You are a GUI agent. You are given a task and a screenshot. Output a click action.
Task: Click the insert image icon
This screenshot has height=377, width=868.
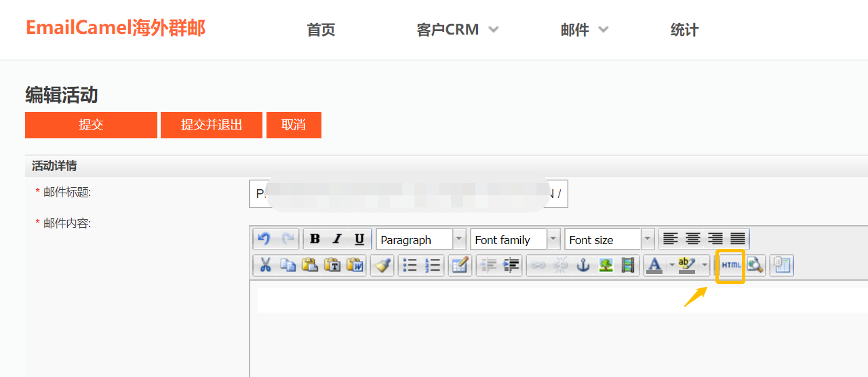click(x=606, y=265)
